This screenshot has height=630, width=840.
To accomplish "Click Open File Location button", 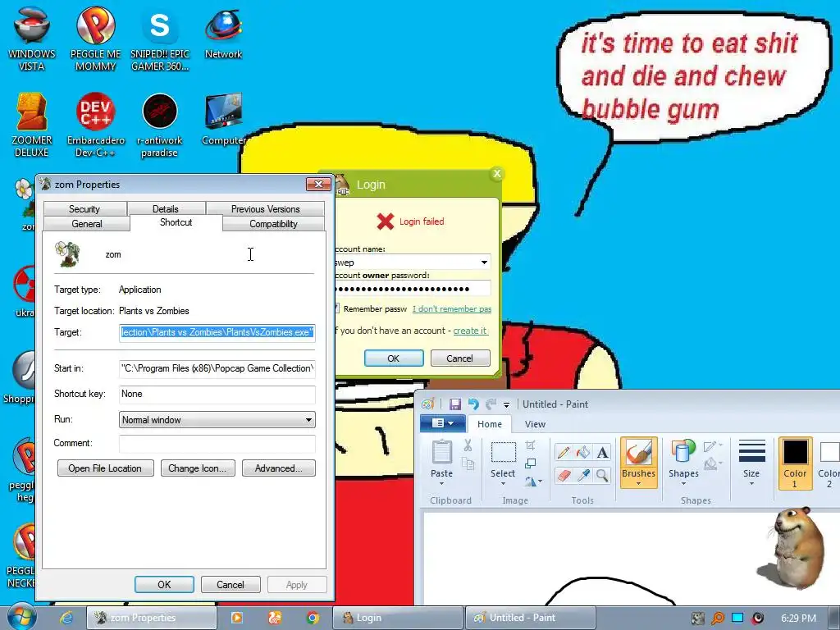I will tap(105, 468).
